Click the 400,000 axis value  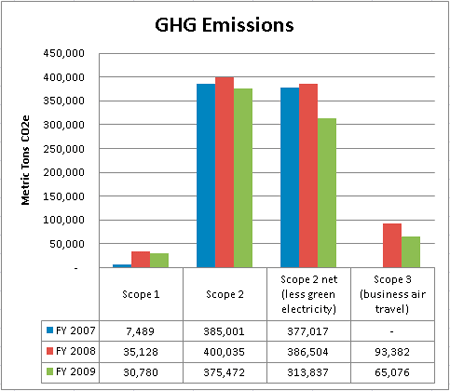[x=64, y=77]
